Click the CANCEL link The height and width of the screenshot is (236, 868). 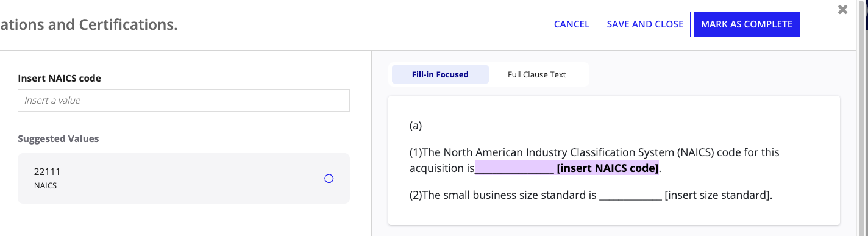pos(571,24)
